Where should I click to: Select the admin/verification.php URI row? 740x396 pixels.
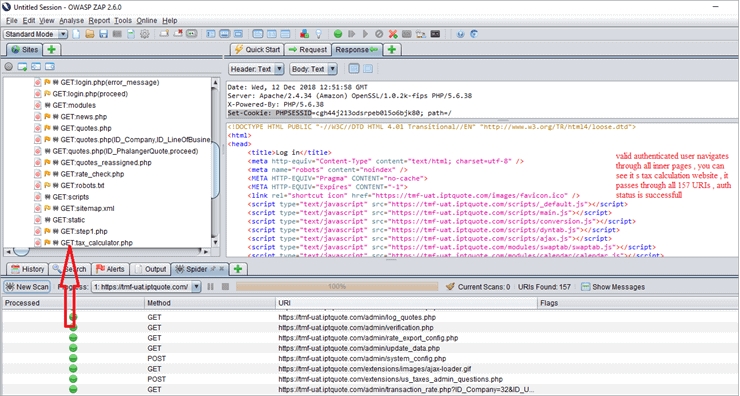[x=370, y=328]
